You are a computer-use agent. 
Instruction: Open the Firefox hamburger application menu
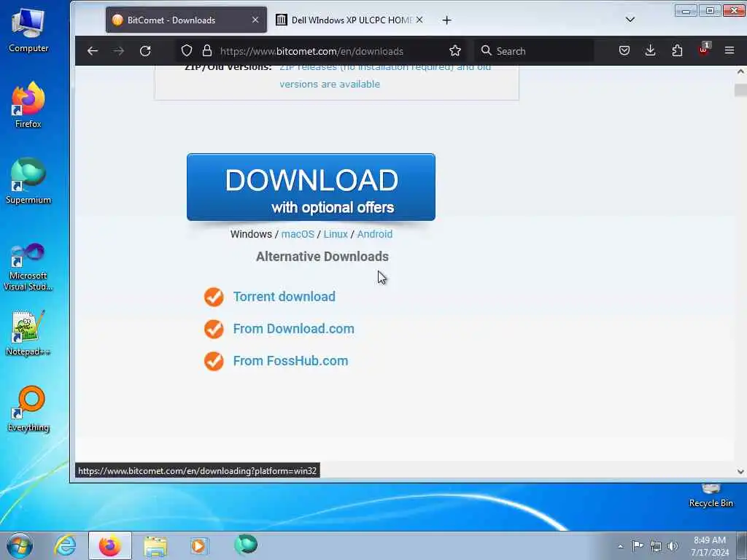coord(729,50)
